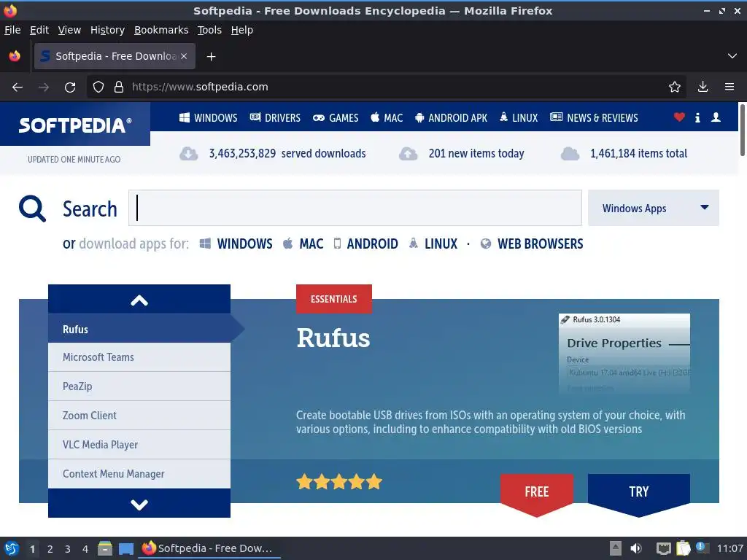747x560 pixels.
Task: Click the Softpedia logo
Action: 75,125
